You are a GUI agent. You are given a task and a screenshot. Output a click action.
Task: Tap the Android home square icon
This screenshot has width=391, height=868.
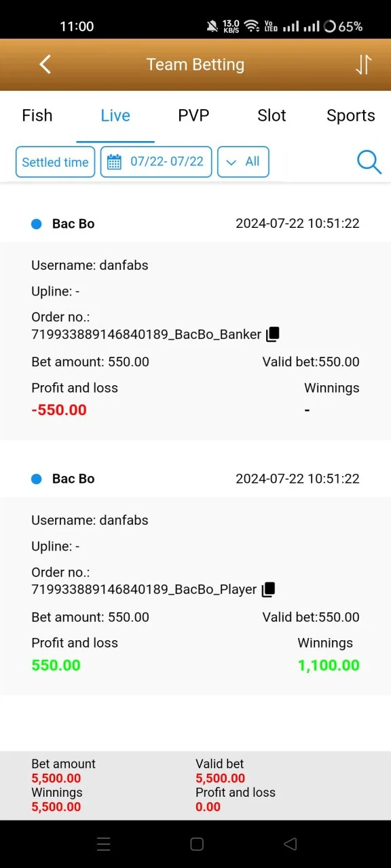point(197,844)
